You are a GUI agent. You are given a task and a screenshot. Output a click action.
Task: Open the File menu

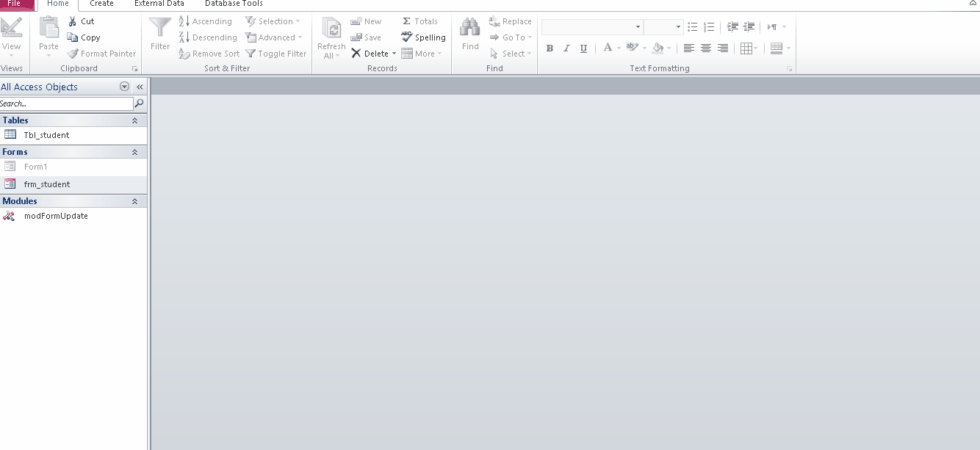pos(14,4)
